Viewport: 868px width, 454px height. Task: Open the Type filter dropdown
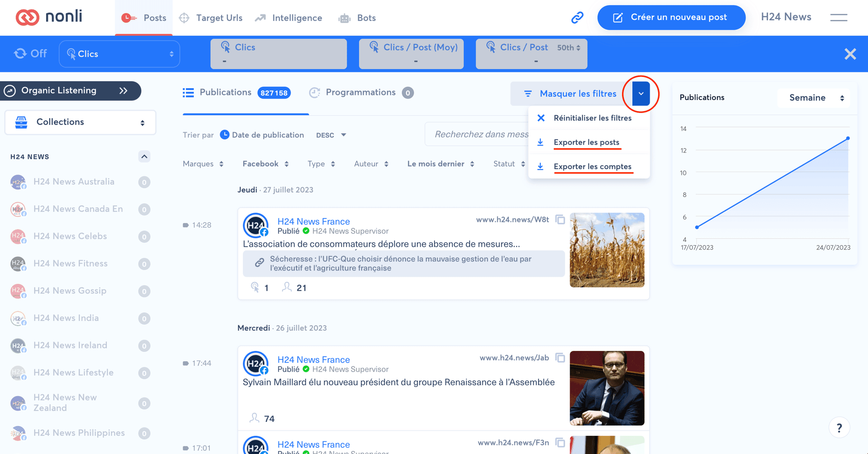321,164
